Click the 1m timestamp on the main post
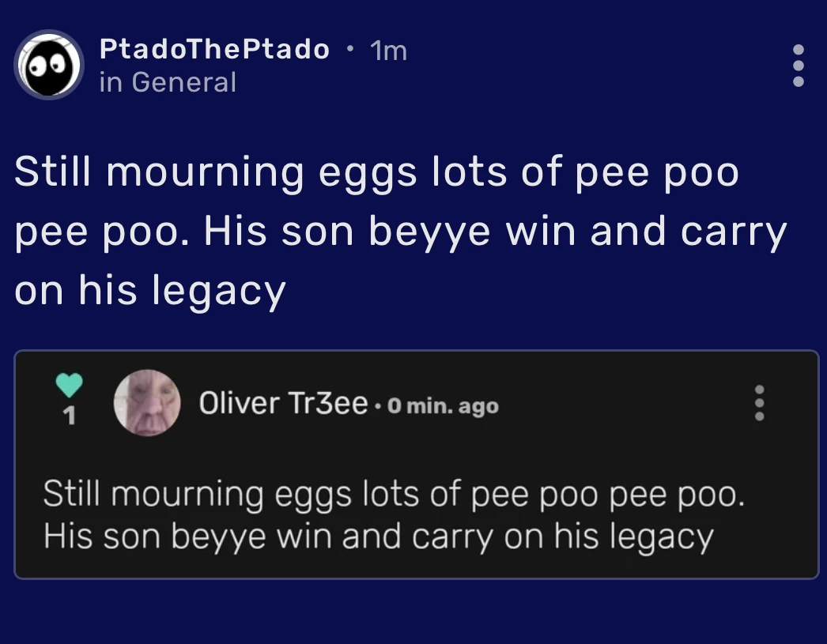This screenshot has width=827, height=644. (387, 49)
